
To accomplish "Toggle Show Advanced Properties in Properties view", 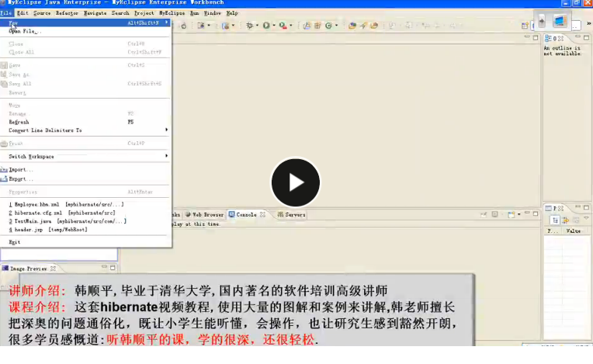I will (x=565, y=220).
